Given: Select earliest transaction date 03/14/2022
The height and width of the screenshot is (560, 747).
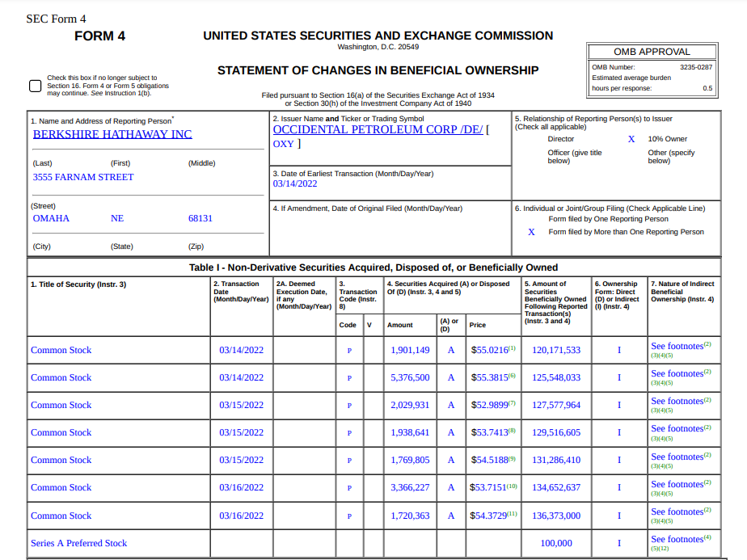Looking at the screenshot, I should tap(295, 183).
